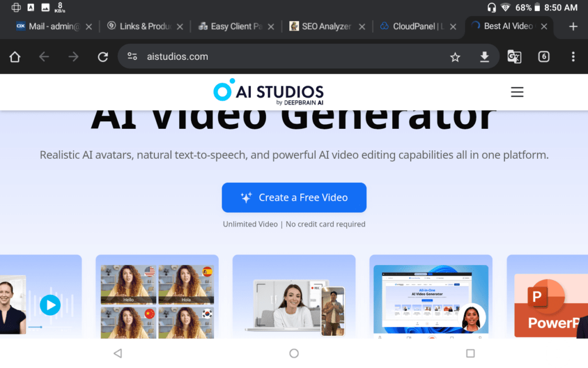Open site settings icon in address bar
Viewport: 588px width, 368px height.
pos(133,56)
